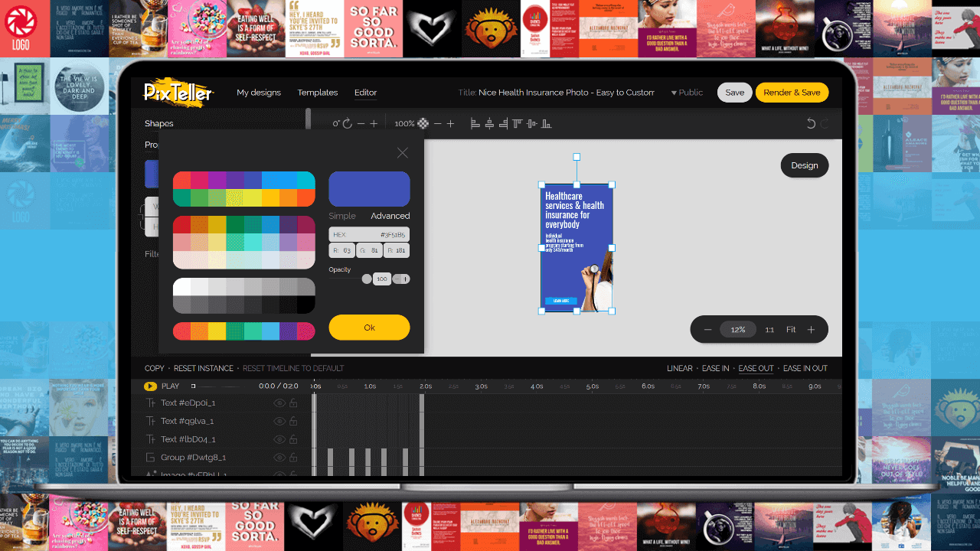Click the PixTeller logo
This screenshot has width=980, height=551.
178,92
